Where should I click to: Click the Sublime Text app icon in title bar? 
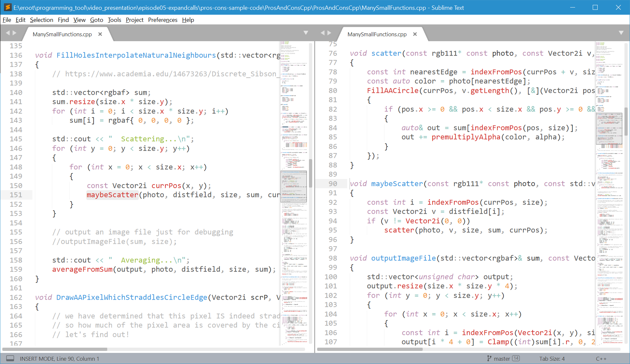(x=7, y=7)
